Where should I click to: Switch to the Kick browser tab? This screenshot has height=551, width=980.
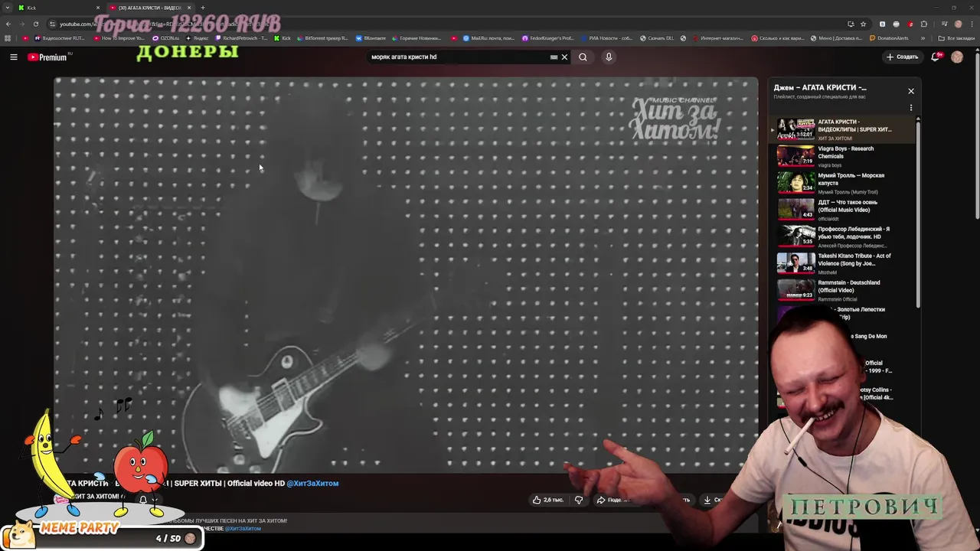57,8
